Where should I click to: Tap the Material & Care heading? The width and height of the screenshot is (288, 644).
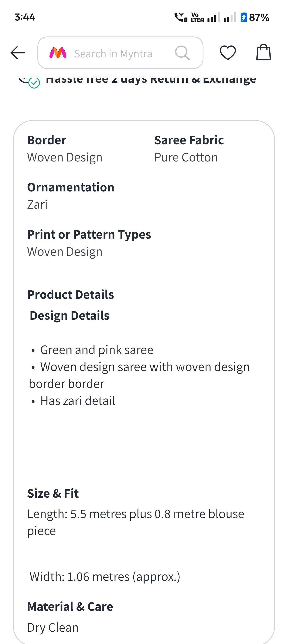(x=70, y=607)
